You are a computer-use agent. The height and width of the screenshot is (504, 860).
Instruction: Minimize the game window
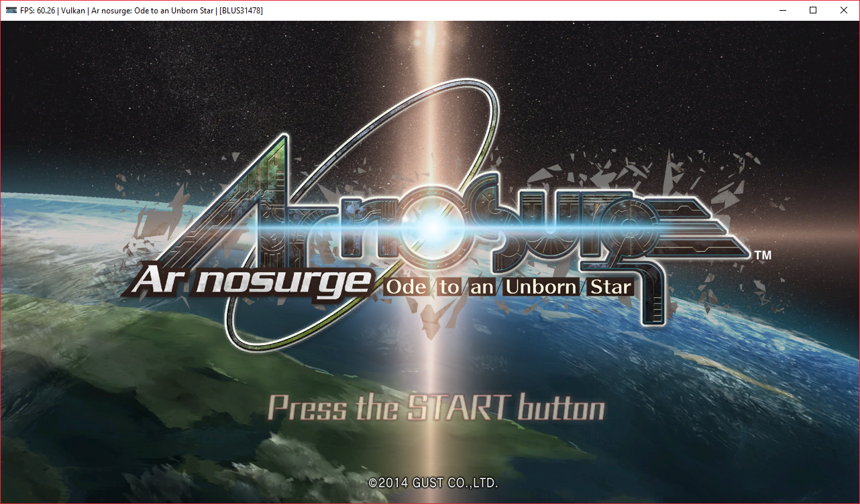(x=782, y=10)
